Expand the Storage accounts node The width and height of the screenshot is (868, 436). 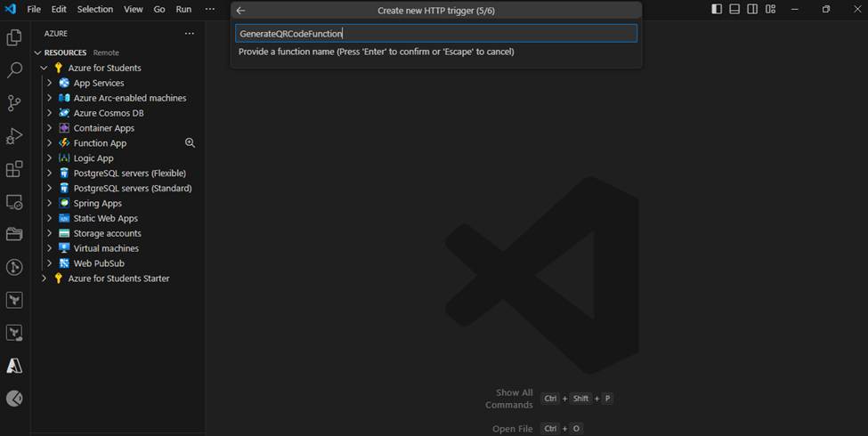click(49, 233)
